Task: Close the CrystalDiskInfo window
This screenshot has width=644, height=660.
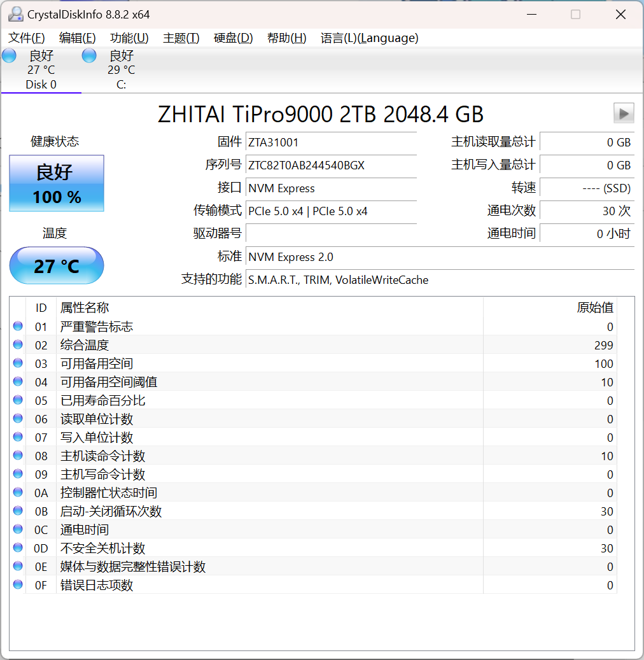Action: pyautogui.click(x=620, y=14)
